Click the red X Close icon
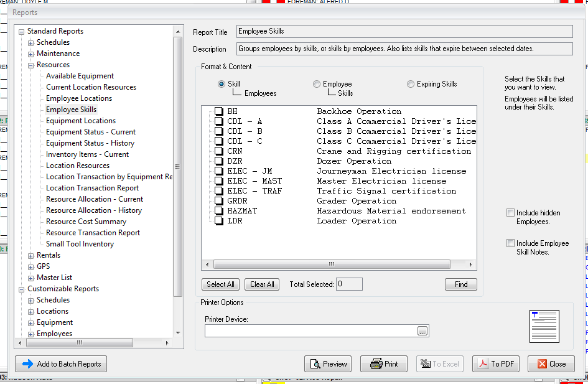The height and width of the screenshot is (384, 588). [541, 364]
